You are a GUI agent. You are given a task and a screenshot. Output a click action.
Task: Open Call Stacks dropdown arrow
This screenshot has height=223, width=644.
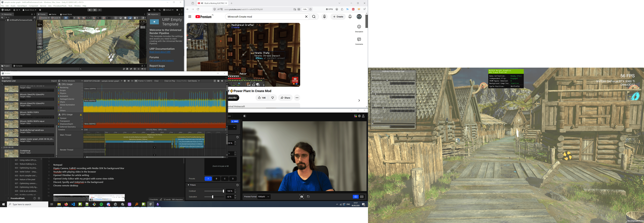199,81
